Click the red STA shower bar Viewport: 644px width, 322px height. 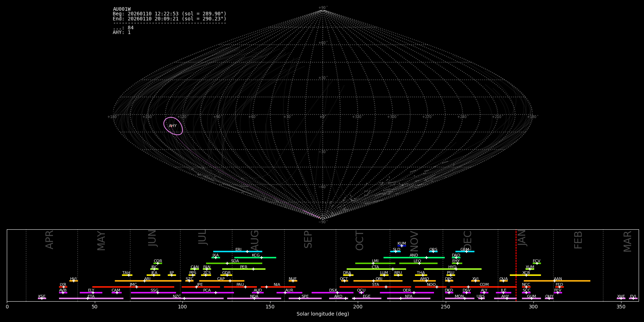tap(375, 287)
